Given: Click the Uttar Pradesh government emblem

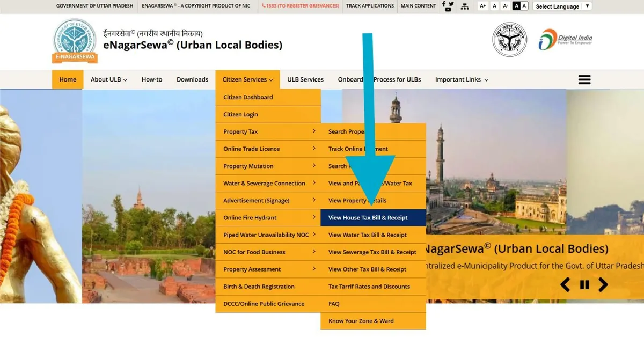Looking at the screenshot, I should tap(510, 40).
